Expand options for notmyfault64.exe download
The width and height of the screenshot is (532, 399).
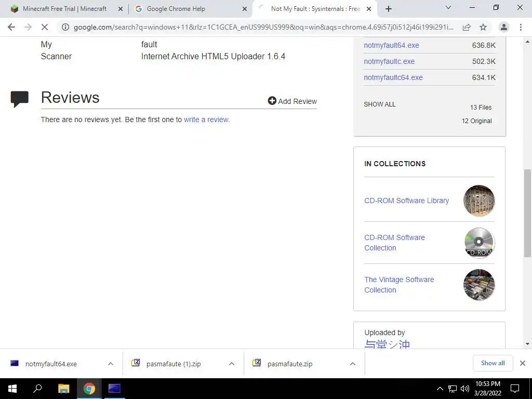111,364
